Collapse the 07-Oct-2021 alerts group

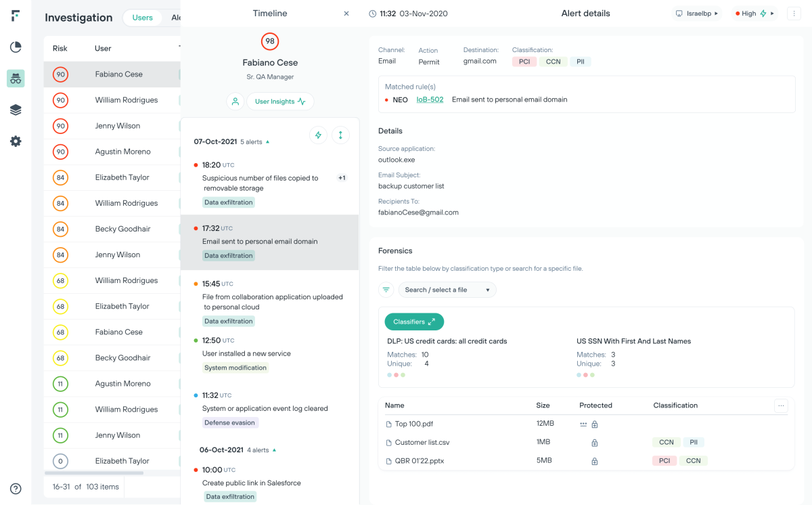[267, 142]
